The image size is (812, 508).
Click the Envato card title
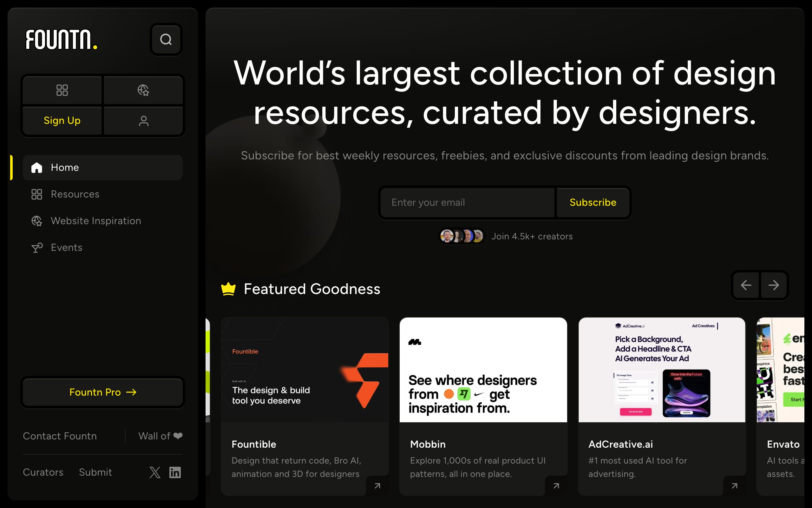tap(783, 444)
